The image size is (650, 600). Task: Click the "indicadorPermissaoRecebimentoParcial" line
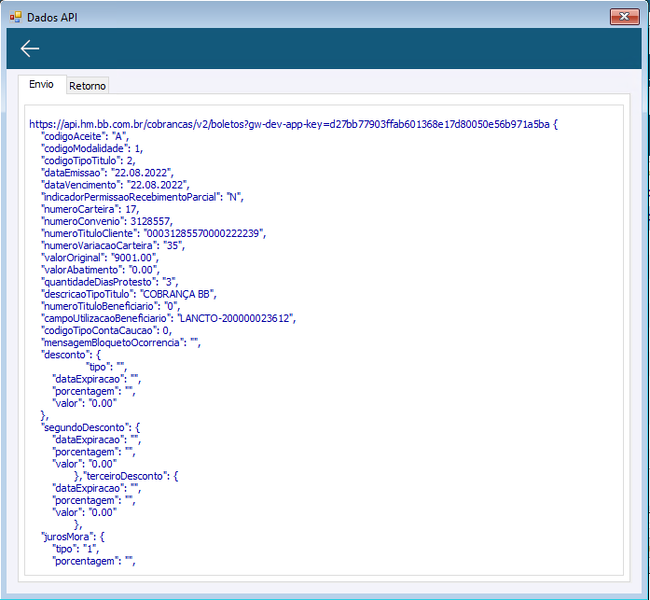pos(142,197)
